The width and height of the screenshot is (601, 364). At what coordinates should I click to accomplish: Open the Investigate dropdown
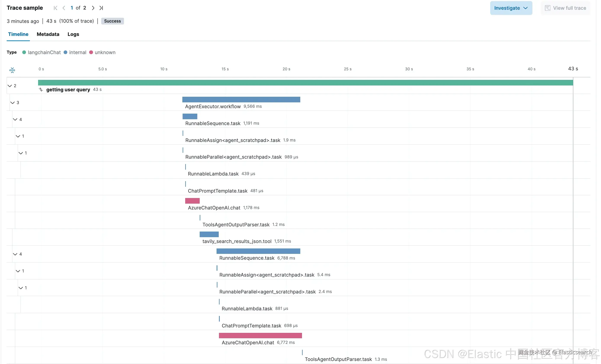pyautogui.click(x=511, y=8)
